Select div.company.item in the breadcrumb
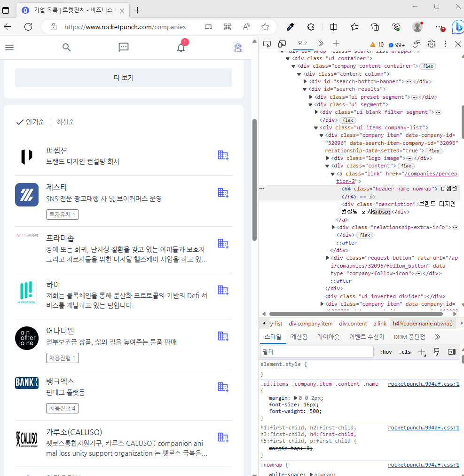The image size is (464, 476). pyautogui.click(x=310, y=324)
